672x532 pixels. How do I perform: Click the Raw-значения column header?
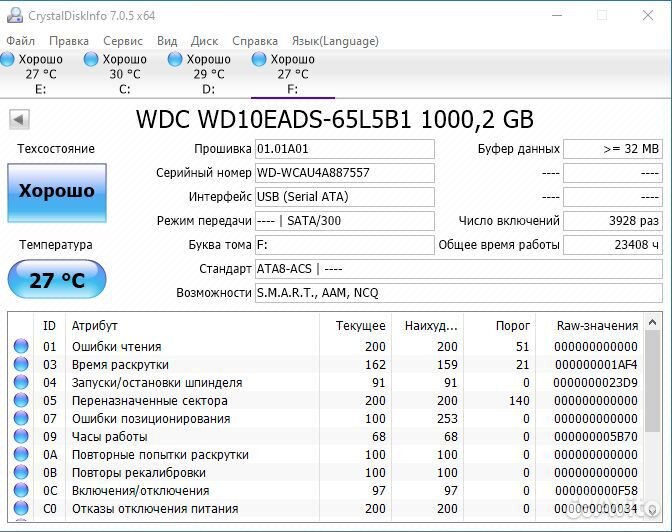(x=590, y=326)
